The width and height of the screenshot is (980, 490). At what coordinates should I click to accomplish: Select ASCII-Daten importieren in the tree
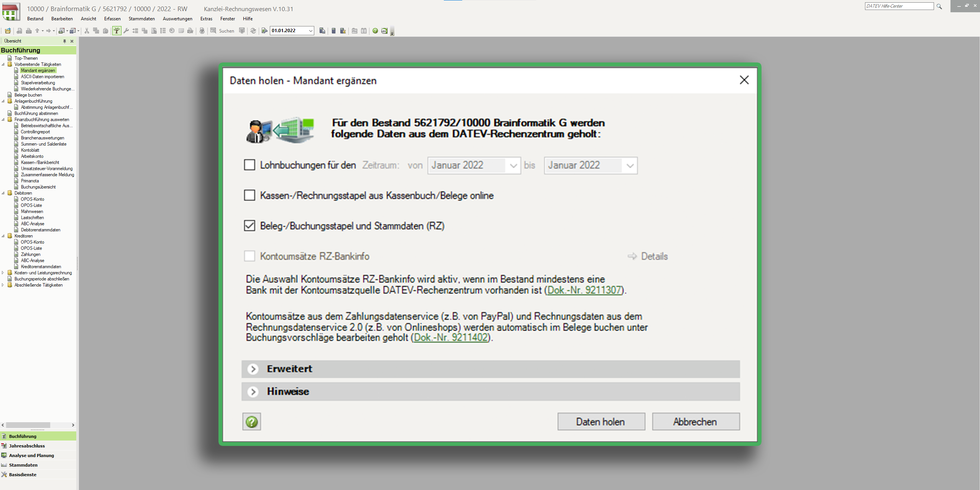(x=43, y=77)
